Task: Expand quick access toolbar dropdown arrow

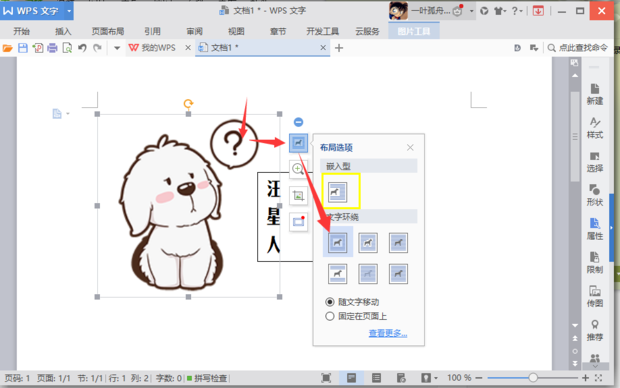Action: [x=117, y=48]
